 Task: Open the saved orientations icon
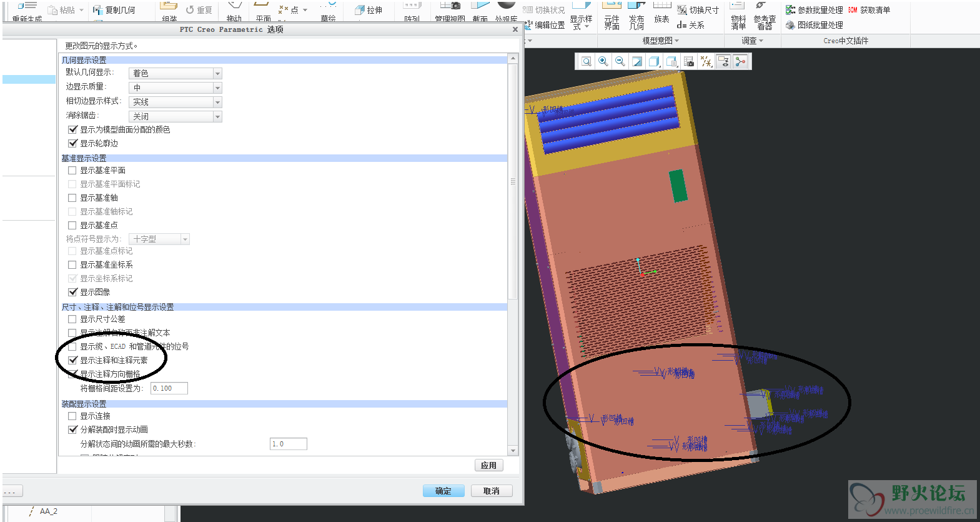pos(671,61)
